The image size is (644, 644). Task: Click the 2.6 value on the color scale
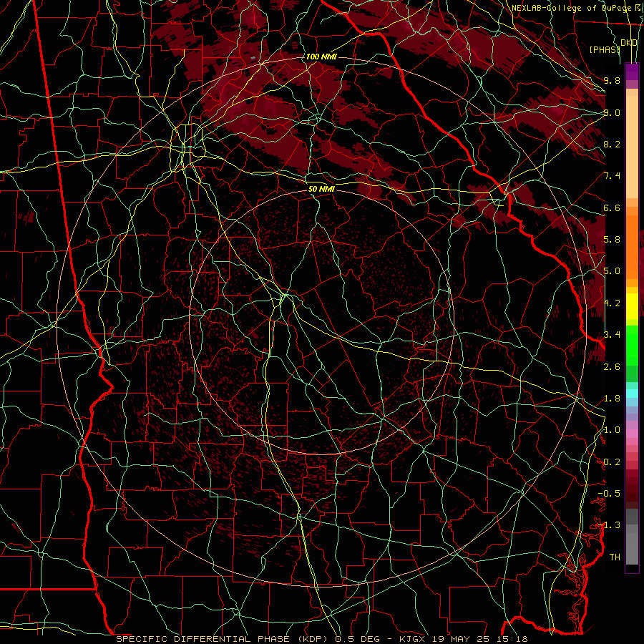[612, 366]
